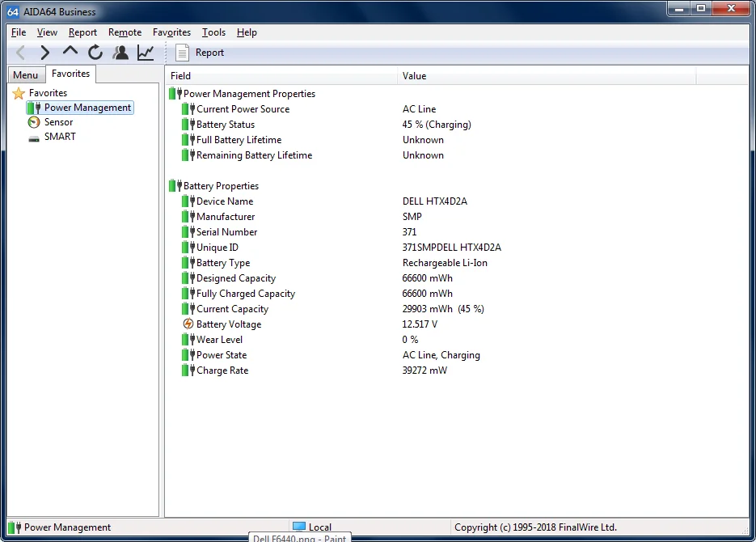Open the Help menu
The height and width of the screenshot is (542, 756).
(x=247, y=32)
